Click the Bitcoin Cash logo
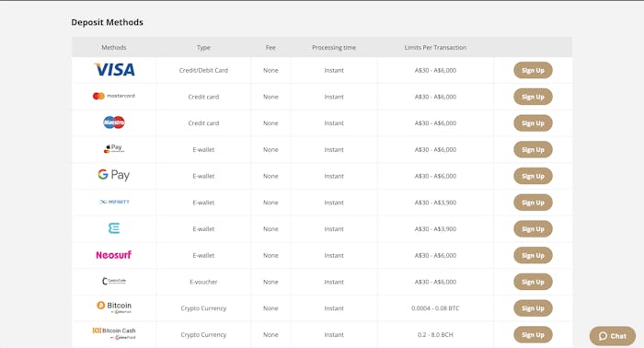Image resolution: width=644 pixels, height=348 pixels. click(114, 333)
